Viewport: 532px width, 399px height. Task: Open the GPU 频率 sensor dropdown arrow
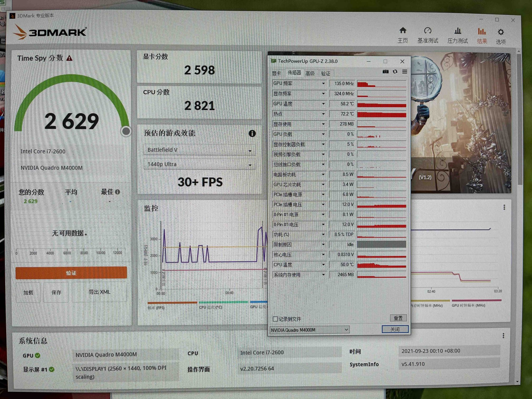pos(323,84)
